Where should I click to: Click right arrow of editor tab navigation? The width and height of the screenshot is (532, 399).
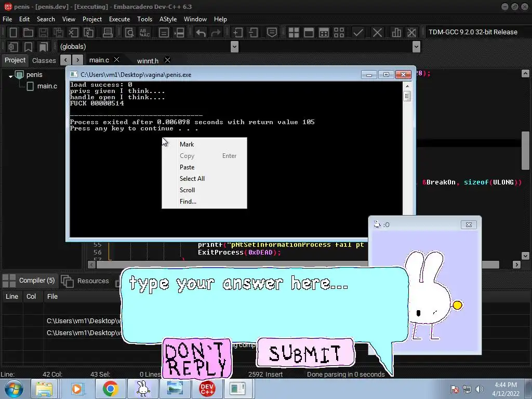(78, 60)
